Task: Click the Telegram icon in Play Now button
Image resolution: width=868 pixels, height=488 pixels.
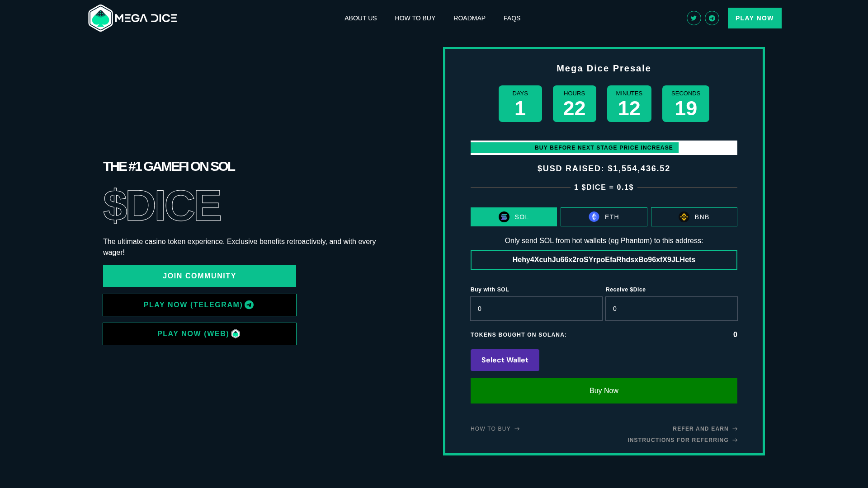Action: [249, 305]
